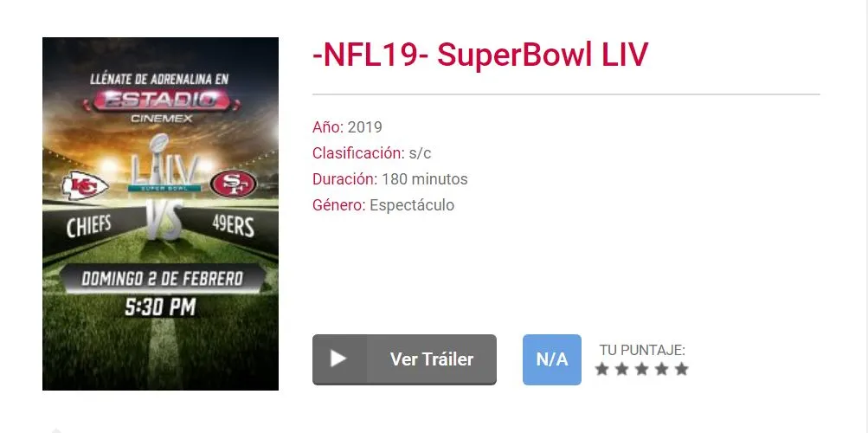Open the Ver Tráiler button

(x=404, y=359)
